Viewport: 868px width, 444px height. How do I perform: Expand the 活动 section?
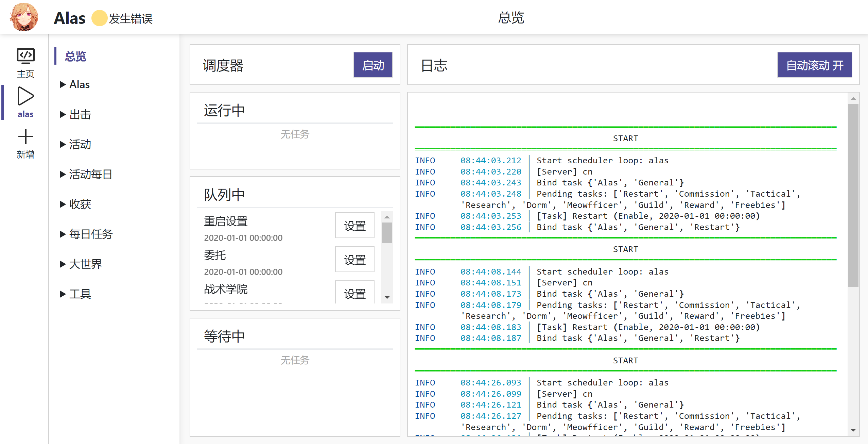(80, 144)
